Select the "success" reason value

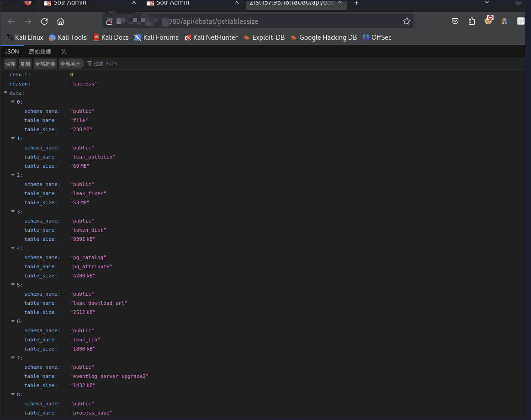coord(84,84)
